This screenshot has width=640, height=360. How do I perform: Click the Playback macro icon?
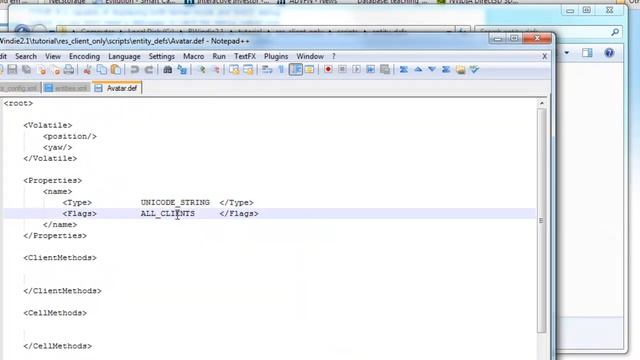coord(356,69)
